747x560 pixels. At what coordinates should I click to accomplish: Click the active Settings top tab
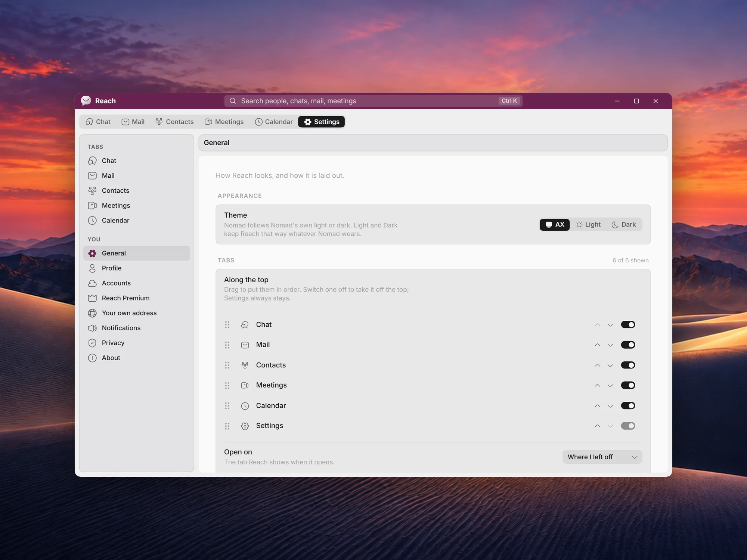pos(322,122)
